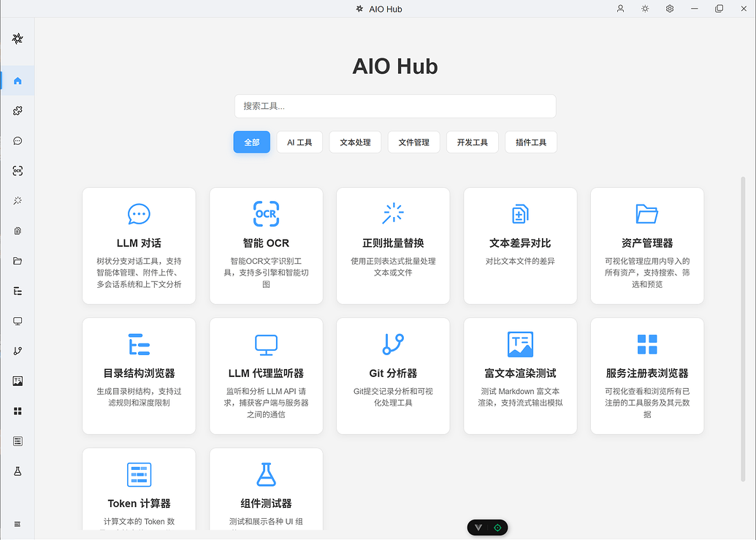This screenshot has width=756, height=540.
Task: Open the OCR sidebar icon
Action: [18, 171]
